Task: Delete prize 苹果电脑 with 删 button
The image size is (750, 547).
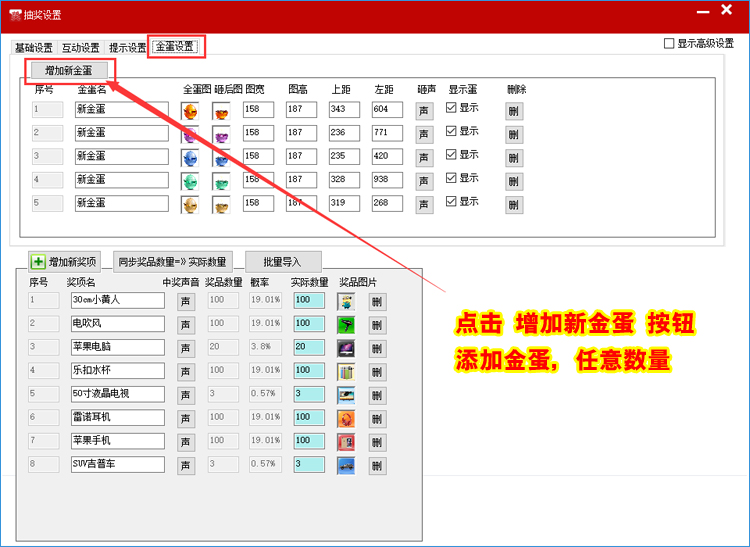Action: pos(377,349)
